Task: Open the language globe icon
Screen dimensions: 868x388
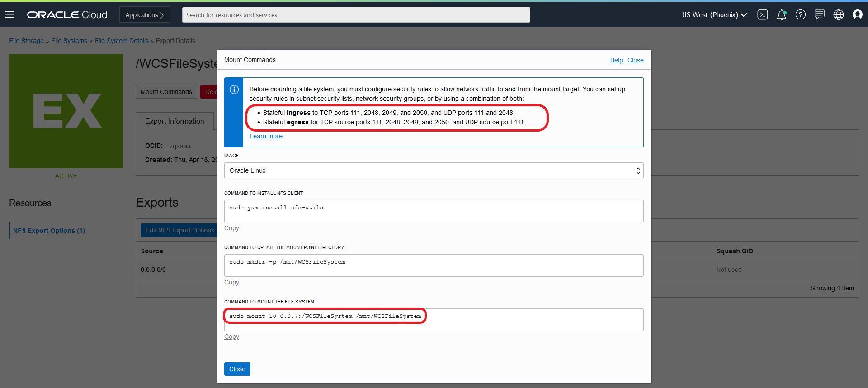Action: (839, 14)
